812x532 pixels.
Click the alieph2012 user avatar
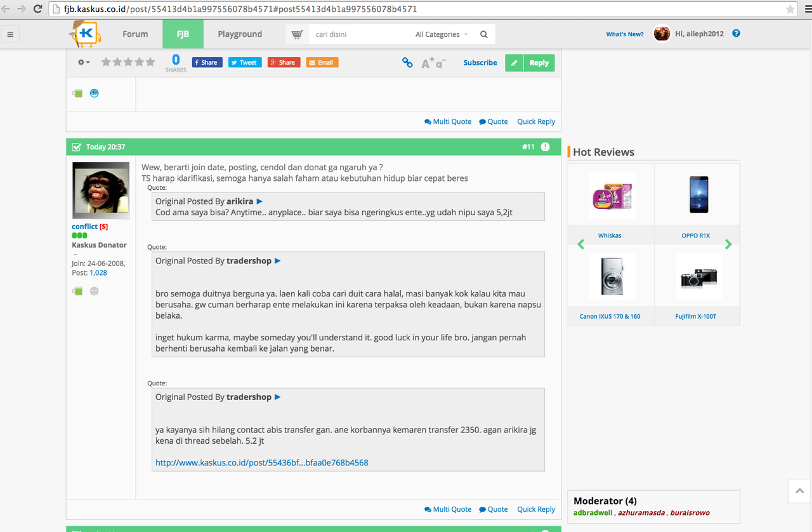pos(662,34)
